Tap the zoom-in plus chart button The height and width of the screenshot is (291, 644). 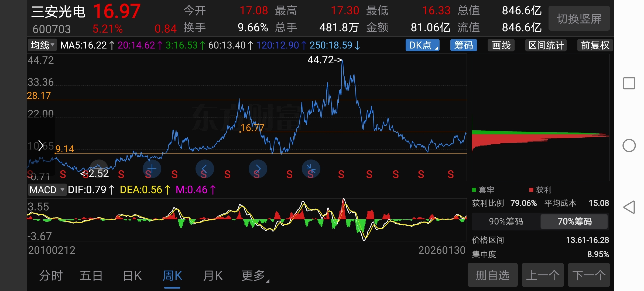[152, 169]
